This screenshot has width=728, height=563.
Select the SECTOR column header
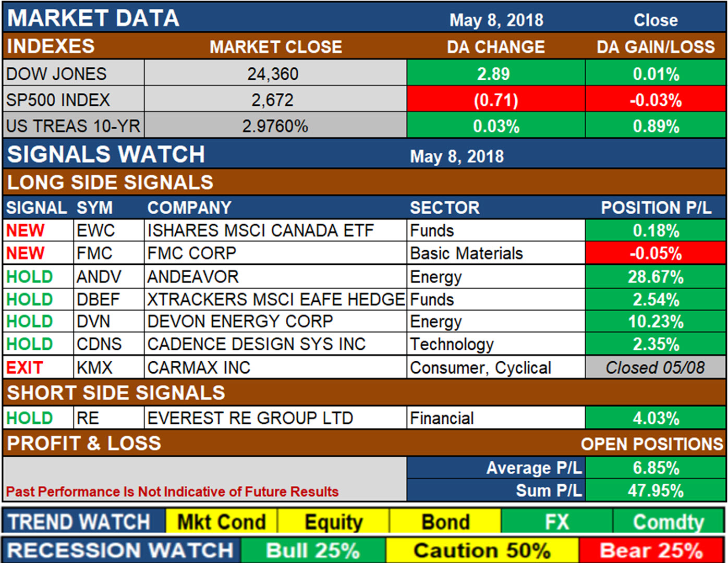coord(444,207)
